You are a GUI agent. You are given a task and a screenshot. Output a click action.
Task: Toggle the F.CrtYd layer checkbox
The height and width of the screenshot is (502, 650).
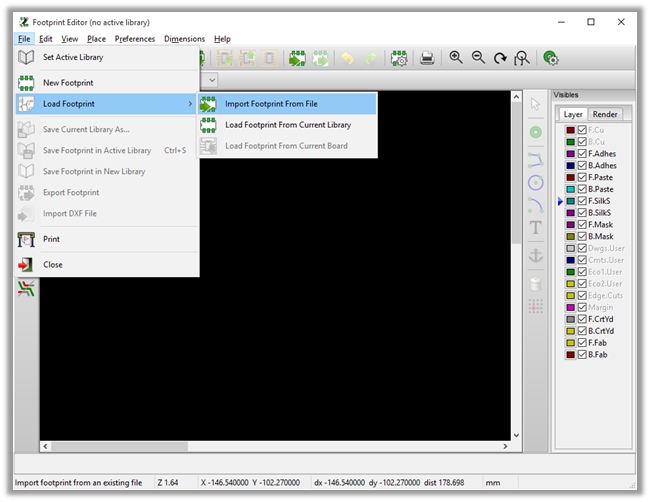click(582, 319)
